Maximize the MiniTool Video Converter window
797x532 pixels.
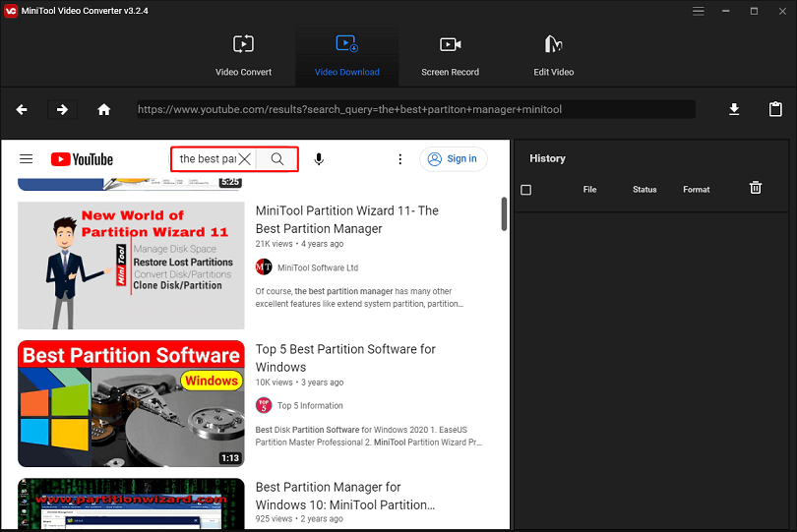point(755,11)
